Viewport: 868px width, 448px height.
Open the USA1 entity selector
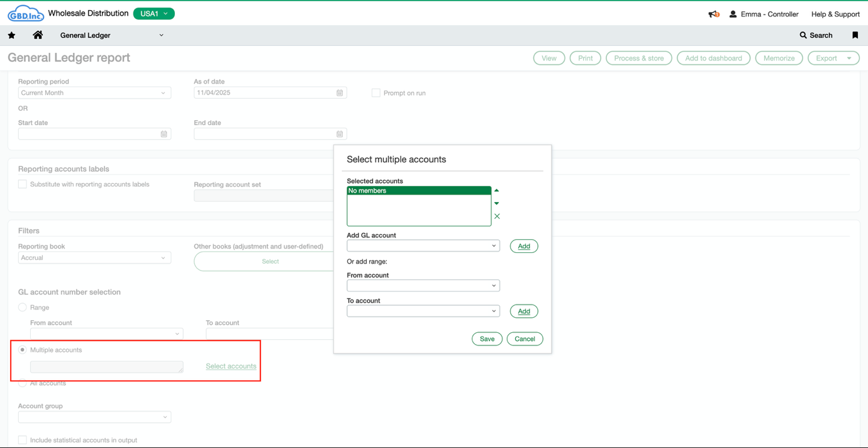[154, 13]
